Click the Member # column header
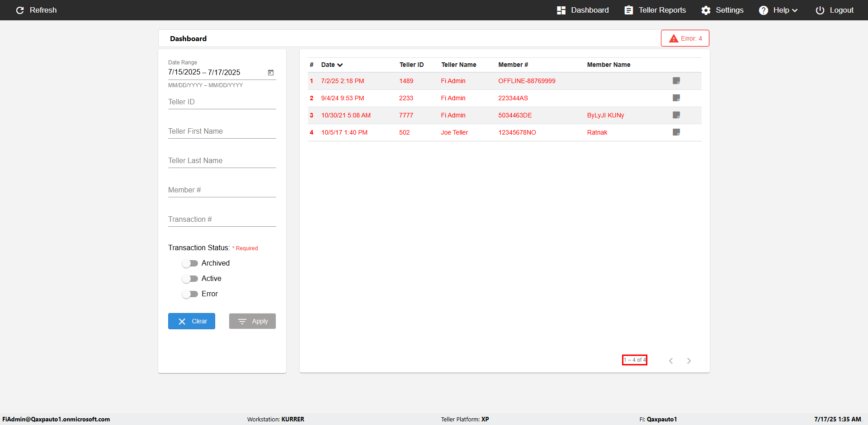Screen dimensions: 868x425 pos(513,65)
